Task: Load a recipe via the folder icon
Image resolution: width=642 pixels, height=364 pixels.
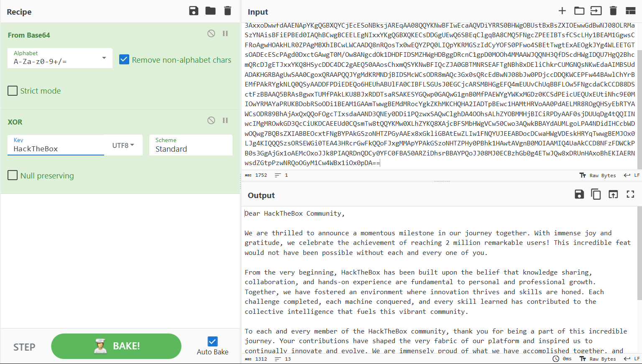Action: click(210, 11)
